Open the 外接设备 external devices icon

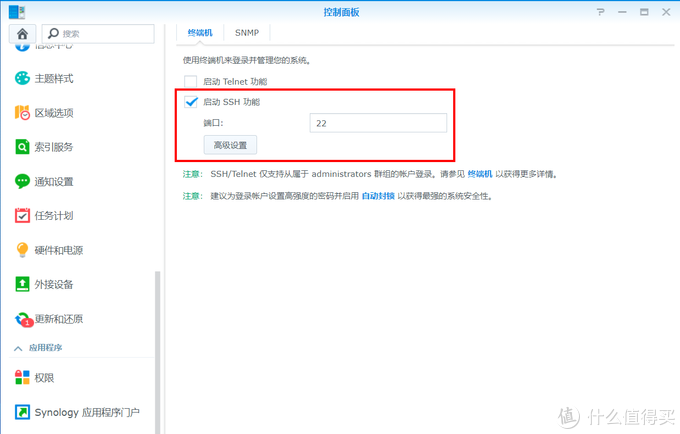point(22,284)
